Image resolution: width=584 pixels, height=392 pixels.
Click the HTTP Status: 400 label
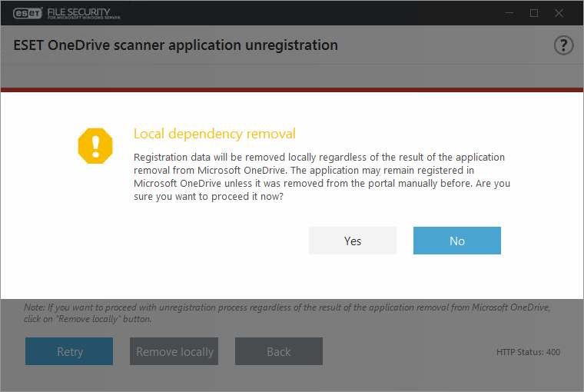point(528,352)
